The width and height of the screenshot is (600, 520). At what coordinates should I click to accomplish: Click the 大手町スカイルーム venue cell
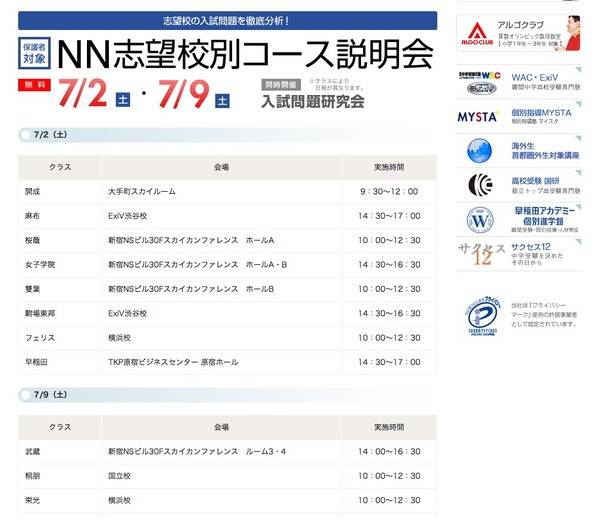tap(222, 192)
